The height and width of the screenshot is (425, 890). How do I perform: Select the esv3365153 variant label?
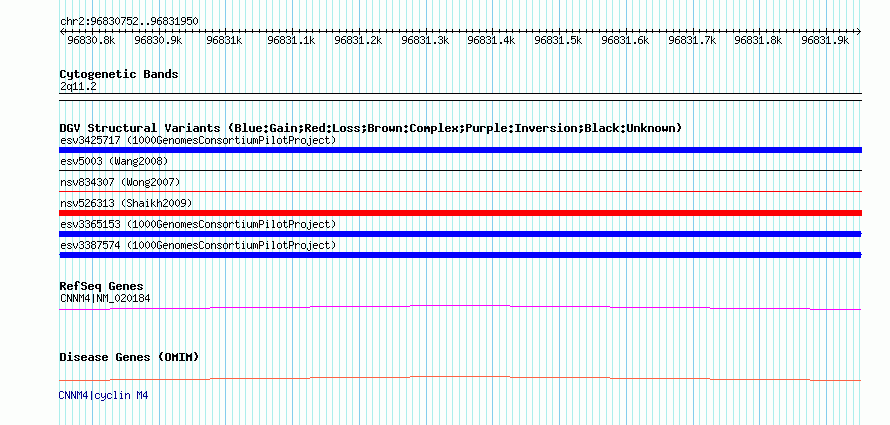(198, 224)
